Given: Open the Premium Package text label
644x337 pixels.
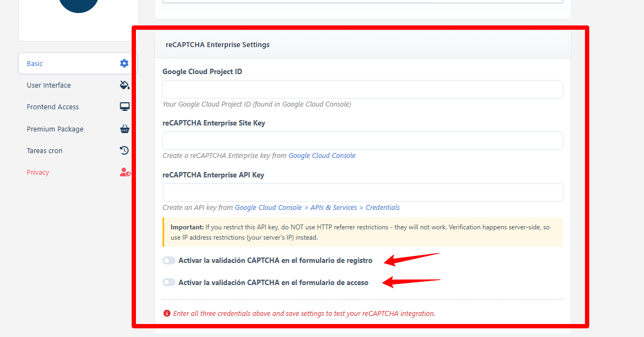Looking at the screenshot, I should (x=55, y=129).
